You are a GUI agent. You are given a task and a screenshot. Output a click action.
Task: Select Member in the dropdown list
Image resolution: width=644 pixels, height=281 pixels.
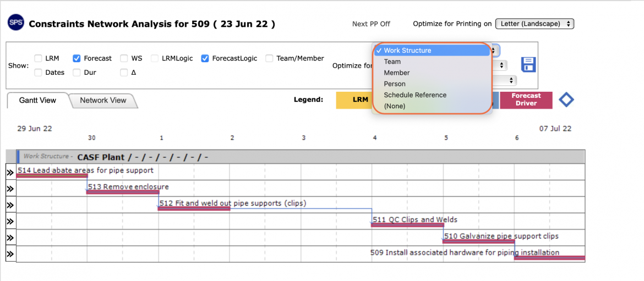coord(432,73)
